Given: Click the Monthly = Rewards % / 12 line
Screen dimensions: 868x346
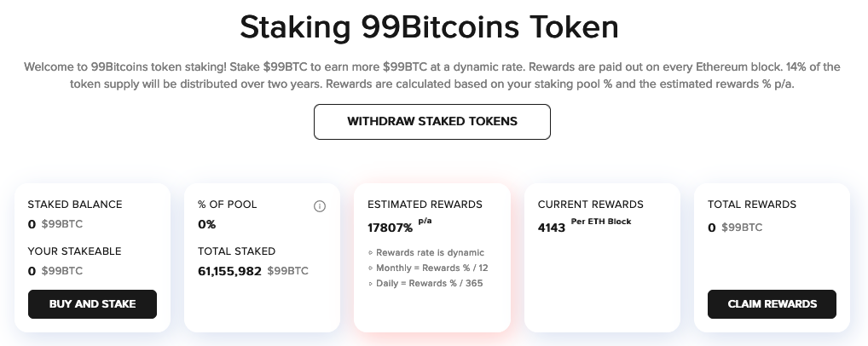Looking at the screenshot, I should click(x=428, y=268).
